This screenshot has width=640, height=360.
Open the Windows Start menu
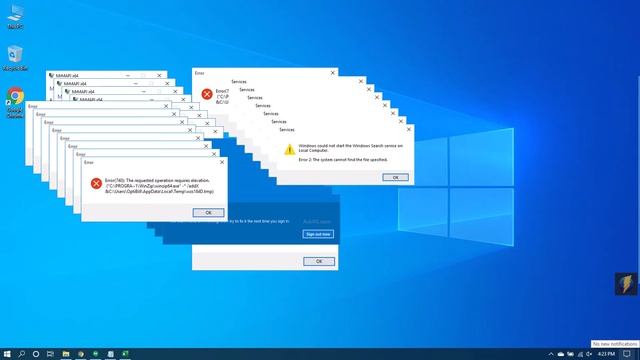7,354
